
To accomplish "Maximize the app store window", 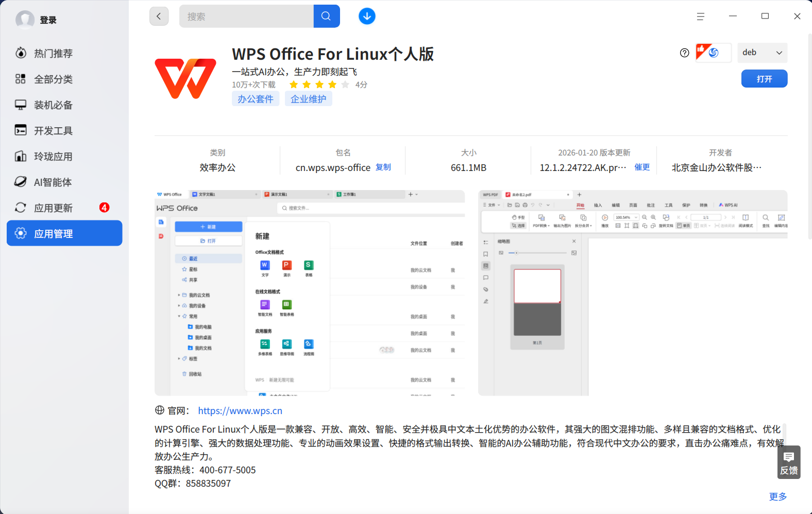I will tap(765, 16).
